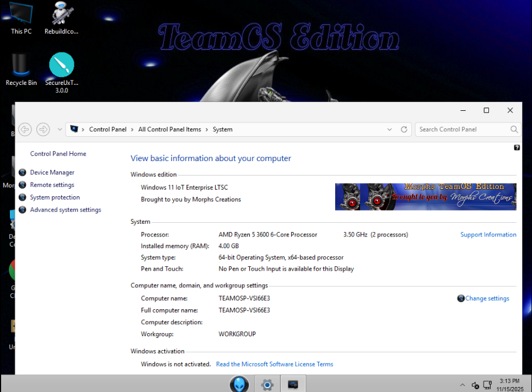532x392 pixels.
Task: Launch SecureUxTheme 3.0.0 desktop shortcut
Action: [x=62, y=68]
